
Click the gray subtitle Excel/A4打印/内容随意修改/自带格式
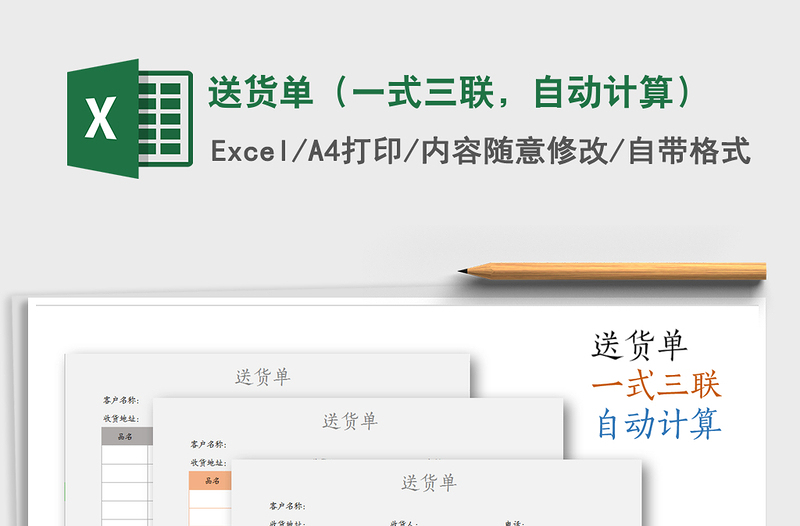(481, 151)
